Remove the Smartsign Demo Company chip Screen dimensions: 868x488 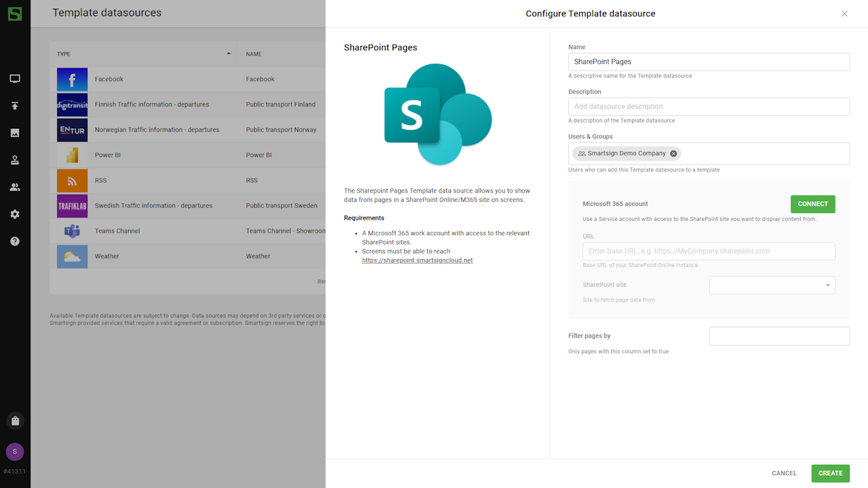point(673,154)
